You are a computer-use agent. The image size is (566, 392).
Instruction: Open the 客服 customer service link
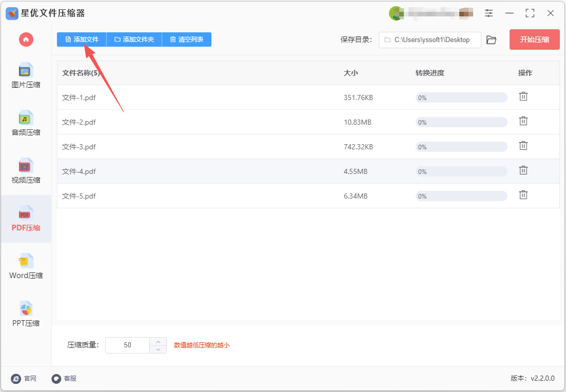click(64, 378)
